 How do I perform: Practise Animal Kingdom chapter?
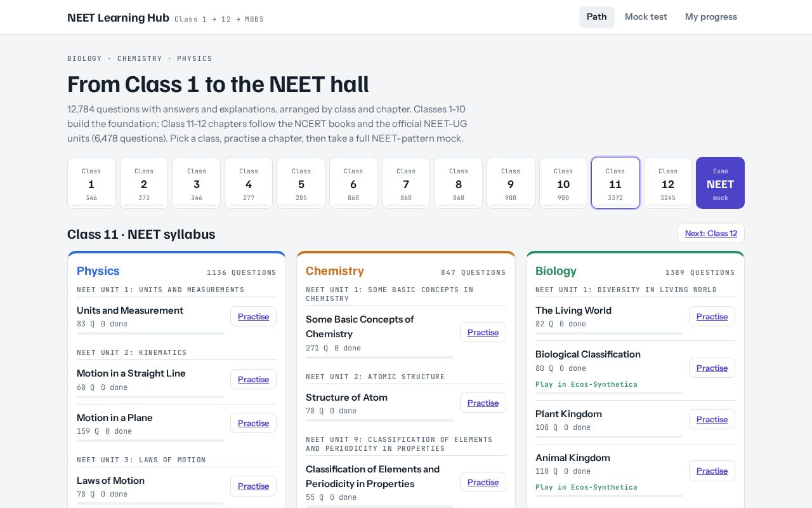(x=712, y=471)
